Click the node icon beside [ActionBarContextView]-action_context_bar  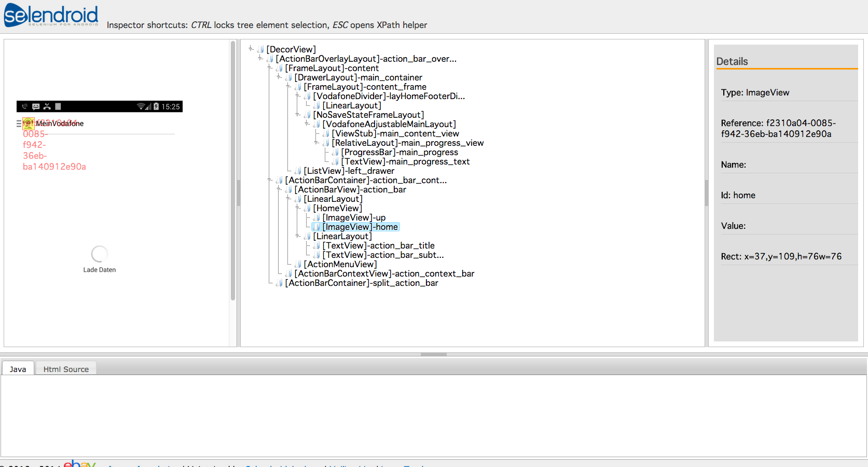click(x=289, y=273)
